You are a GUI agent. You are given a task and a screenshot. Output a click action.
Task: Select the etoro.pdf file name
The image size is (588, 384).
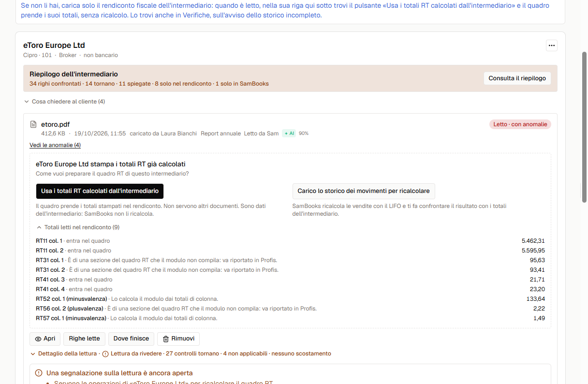point(55,124)
